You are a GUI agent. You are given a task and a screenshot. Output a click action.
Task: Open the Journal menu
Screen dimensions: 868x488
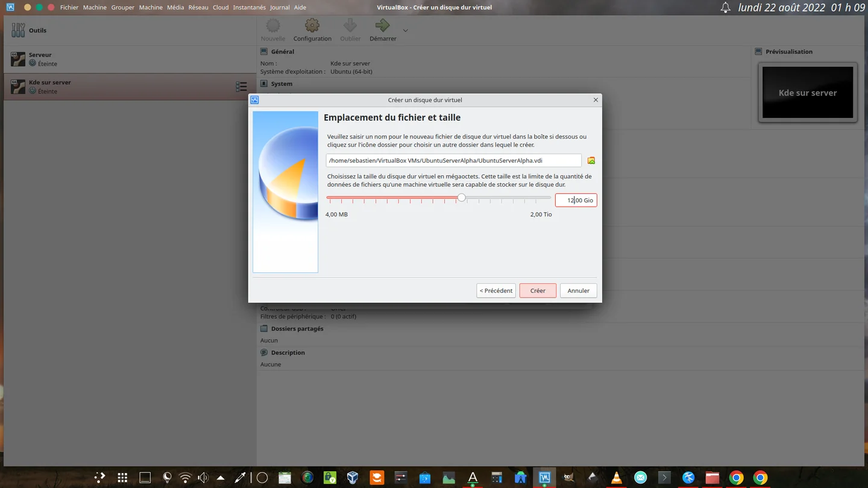[x=280, y=7]
